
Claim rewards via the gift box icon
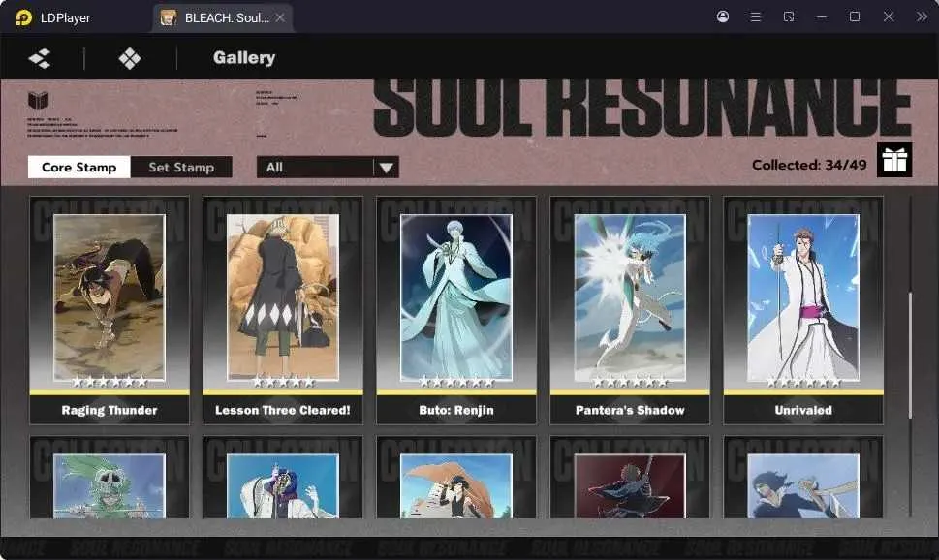pos(894,160)
